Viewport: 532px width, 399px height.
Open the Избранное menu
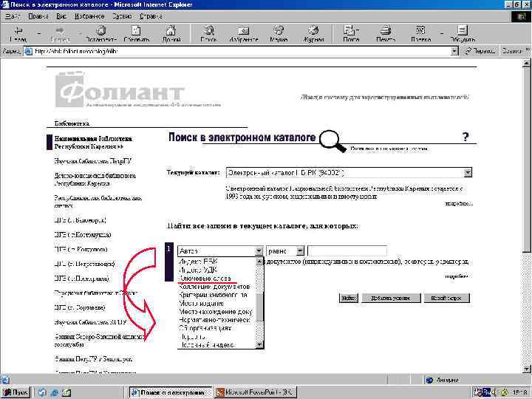(89, 16)
